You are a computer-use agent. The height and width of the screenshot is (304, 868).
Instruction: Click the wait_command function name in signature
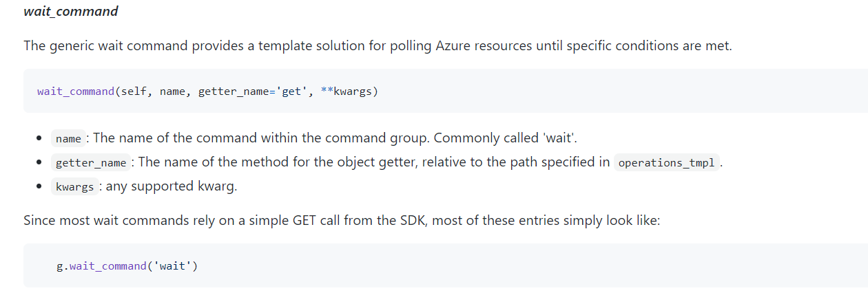tap(76, 91)
